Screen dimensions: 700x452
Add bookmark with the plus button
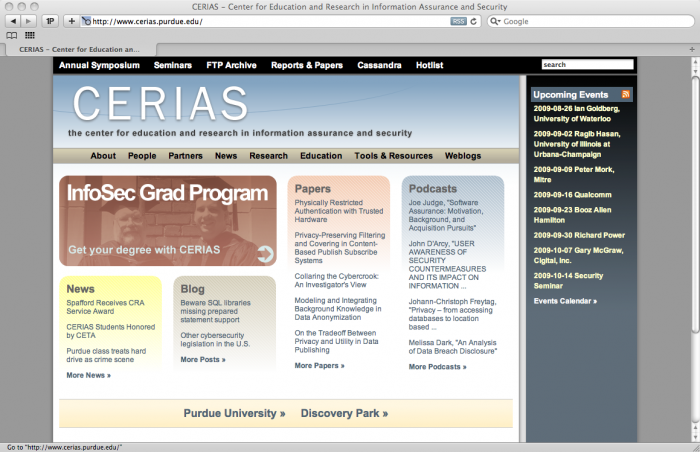(71, 21)
